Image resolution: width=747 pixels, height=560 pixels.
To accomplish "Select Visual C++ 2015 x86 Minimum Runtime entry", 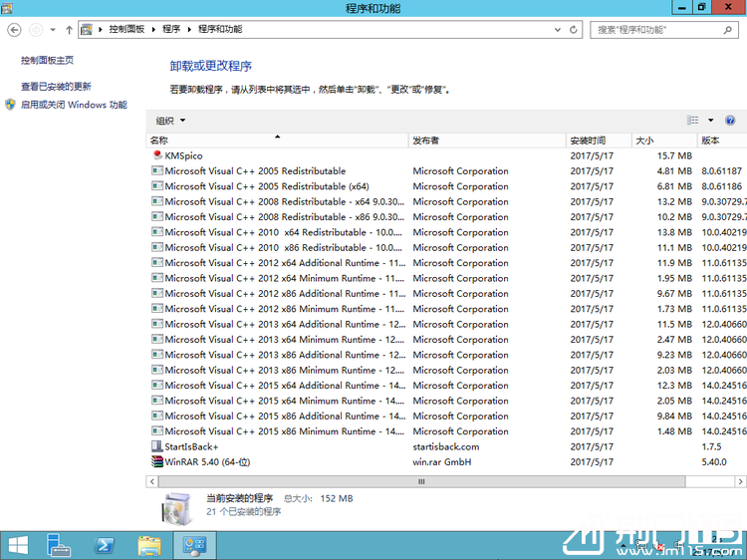I will 446,430.
